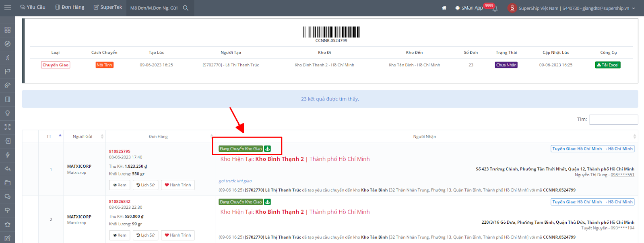
Task: Click Tuyến Giao badge for order 810826842
Action: coord(592,202)
